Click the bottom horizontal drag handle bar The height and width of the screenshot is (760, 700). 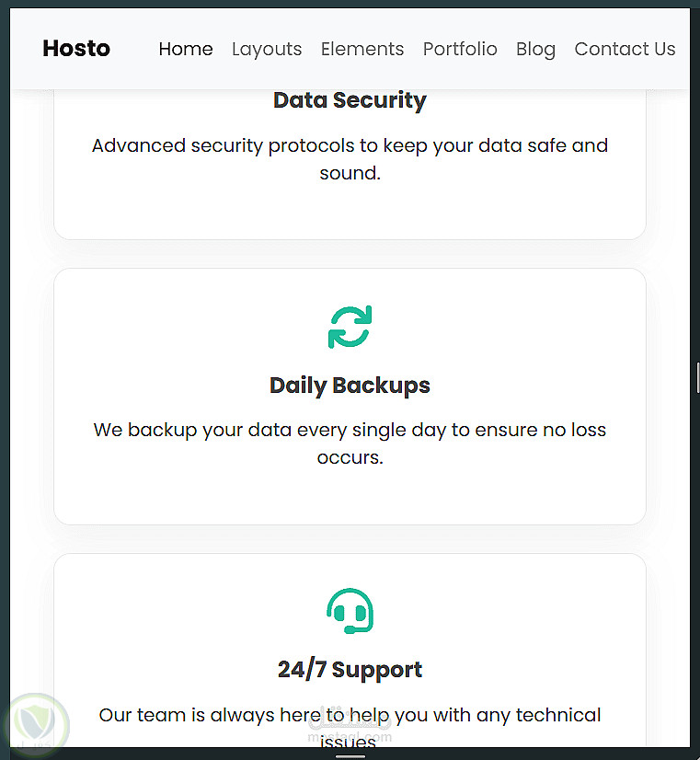(350, 756)
